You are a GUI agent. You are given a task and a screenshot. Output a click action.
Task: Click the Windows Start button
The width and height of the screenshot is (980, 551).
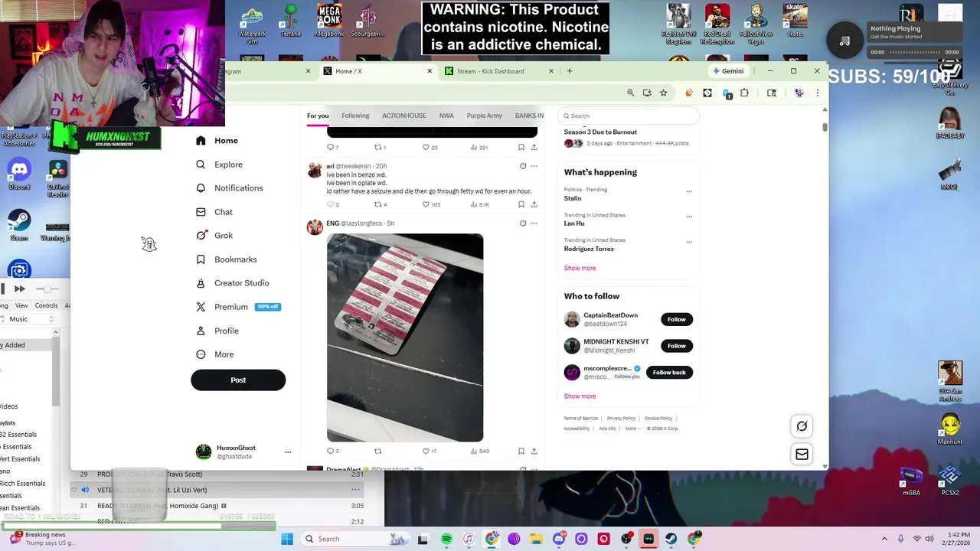(287, 539)
